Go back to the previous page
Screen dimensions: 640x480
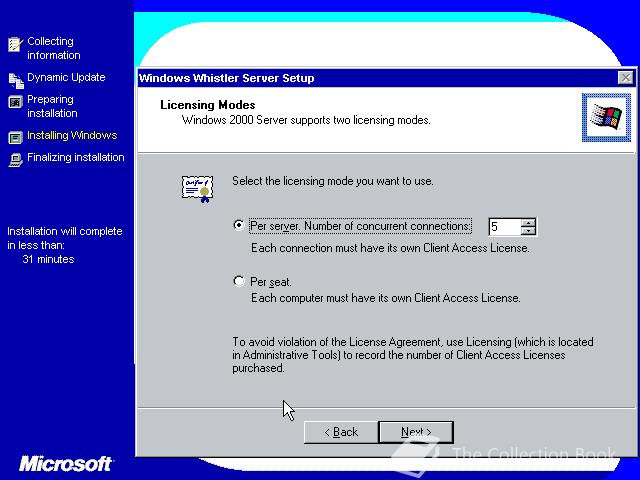tap(341, 432)
